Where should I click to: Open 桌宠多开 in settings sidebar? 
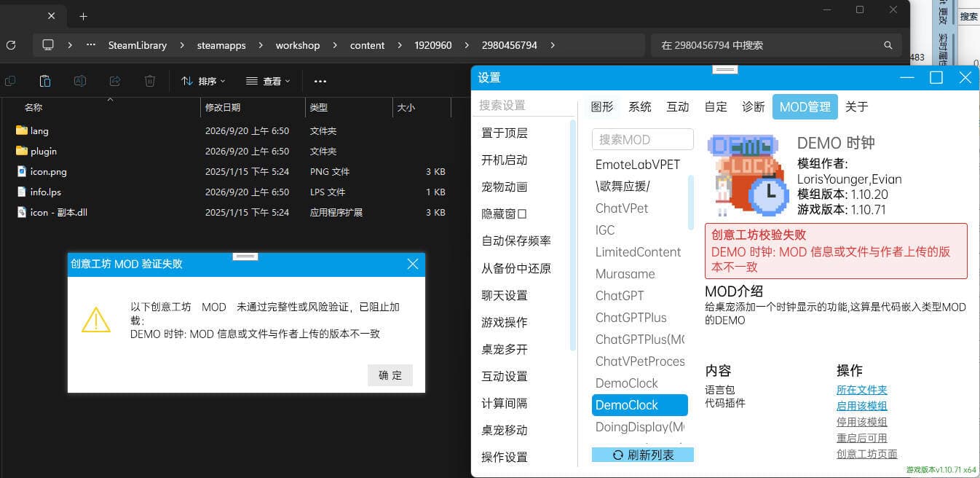[505, 349]
